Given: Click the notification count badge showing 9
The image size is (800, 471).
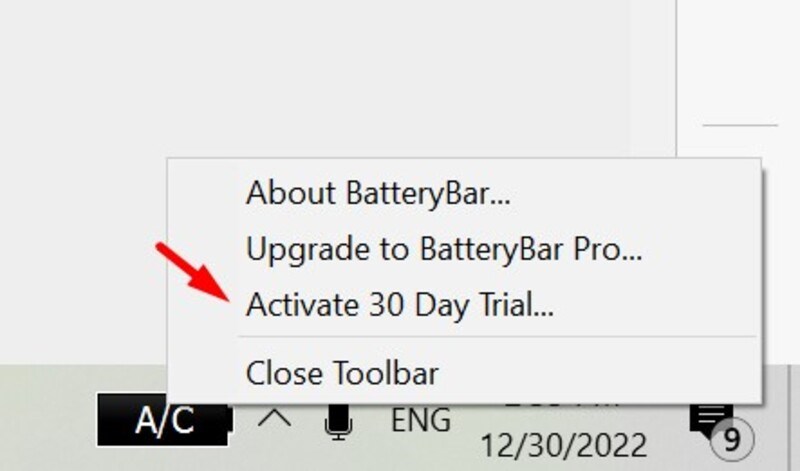Looking at the screenshot, I should coord(732,439).
